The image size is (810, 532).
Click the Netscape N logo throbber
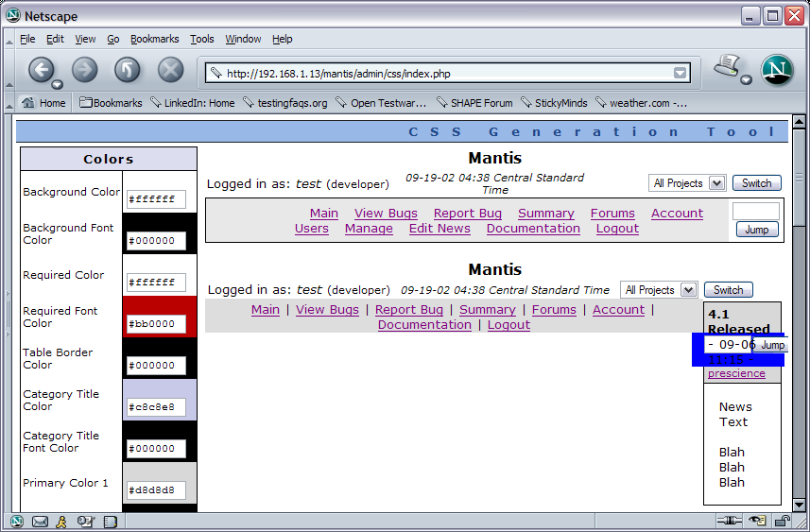tap(777, 70)
